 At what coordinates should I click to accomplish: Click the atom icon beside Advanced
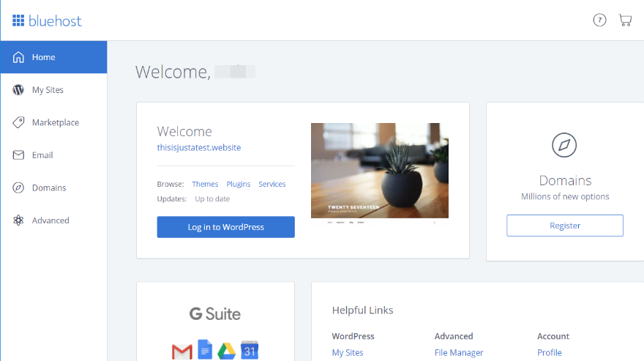pos(18,220)
